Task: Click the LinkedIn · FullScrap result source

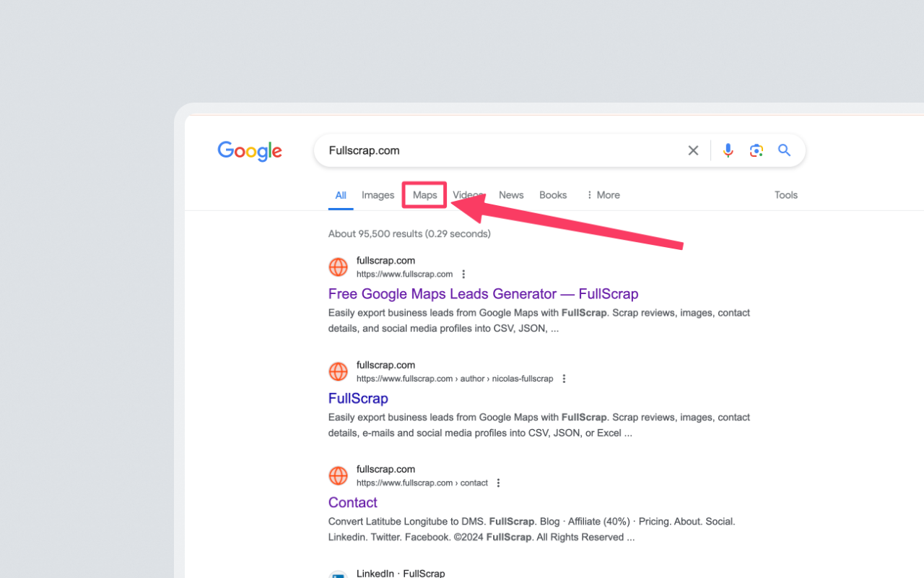Action: (x=401, y=573)
